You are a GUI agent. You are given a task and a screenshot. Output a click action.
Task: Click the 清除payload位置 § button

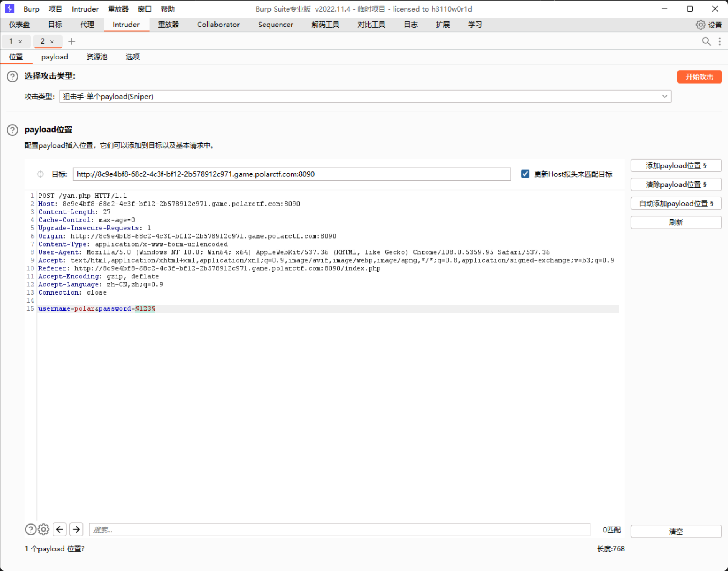click(x=676, y=184)
